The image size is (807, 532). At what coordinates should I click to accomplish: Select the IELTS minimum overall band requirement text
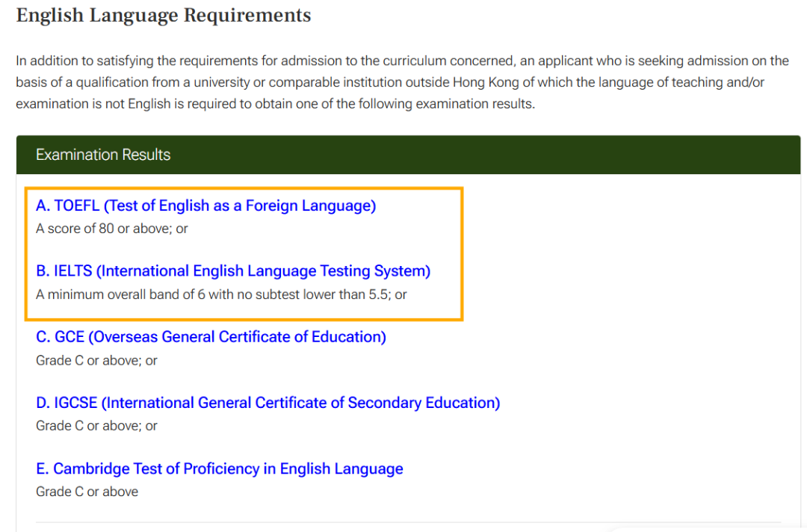pos(221,294)
